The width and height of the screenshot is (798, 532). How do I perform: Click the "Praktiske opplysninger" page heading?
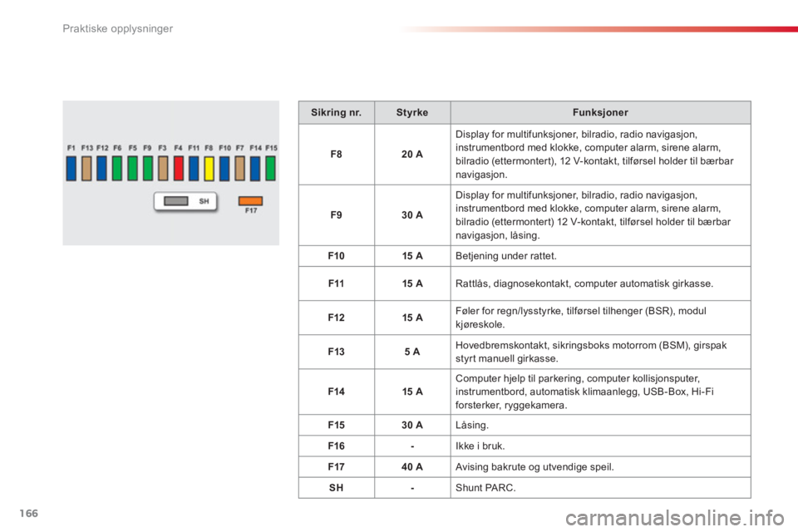click(x=121, y=29)
